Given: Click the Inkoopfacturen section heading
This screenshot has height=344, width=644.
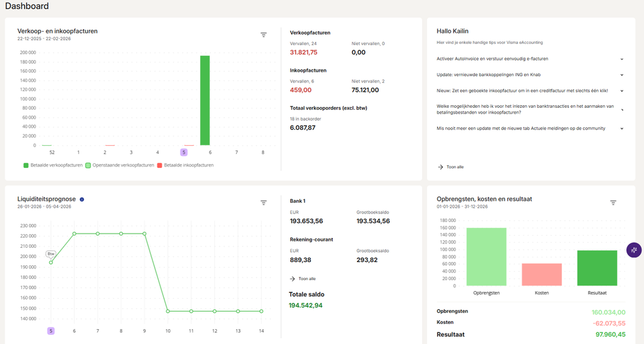Looking at the screenshot, I should coord(308,70).
